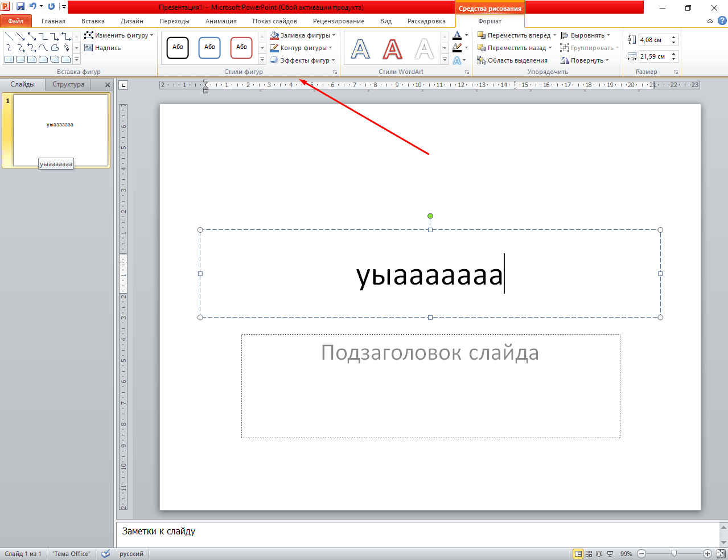Apply the black outline shape style
728x560 pixels.
(178, 48)
